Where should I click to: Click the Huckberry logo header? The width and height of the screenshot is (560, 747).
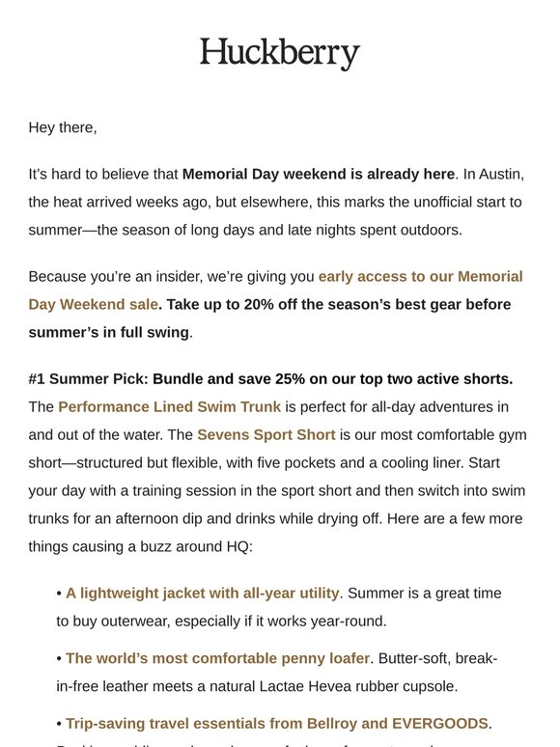coord(279,53)
